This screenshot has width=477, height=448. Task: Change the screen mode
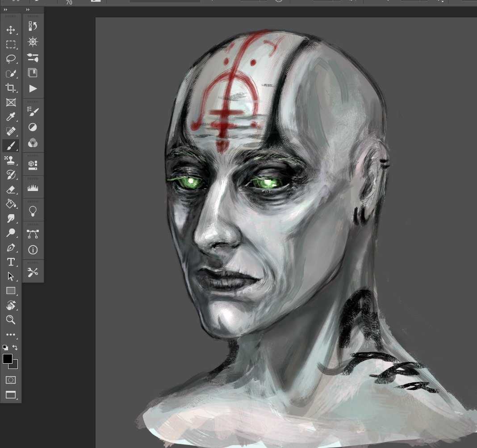pos(11,395)
